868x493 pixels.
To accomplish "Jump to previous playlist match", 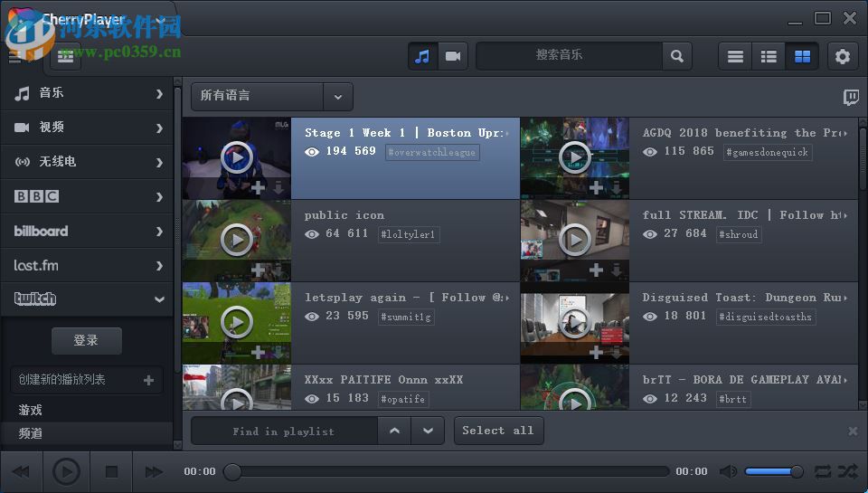I will tap(395, 431).
